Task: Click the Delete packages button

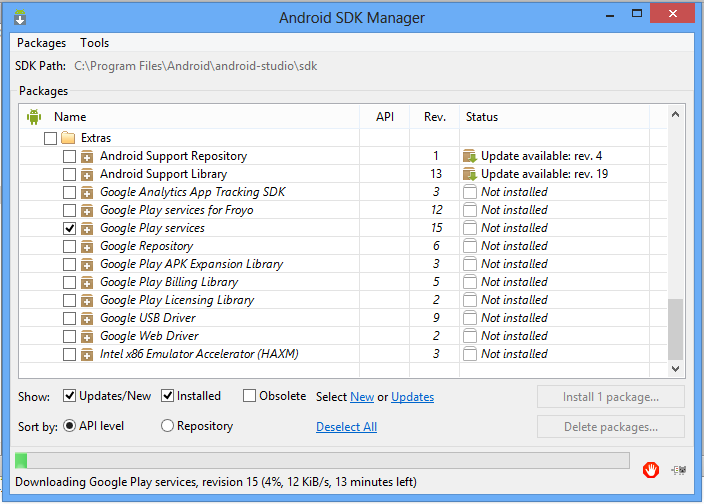Action: point(611,426)
